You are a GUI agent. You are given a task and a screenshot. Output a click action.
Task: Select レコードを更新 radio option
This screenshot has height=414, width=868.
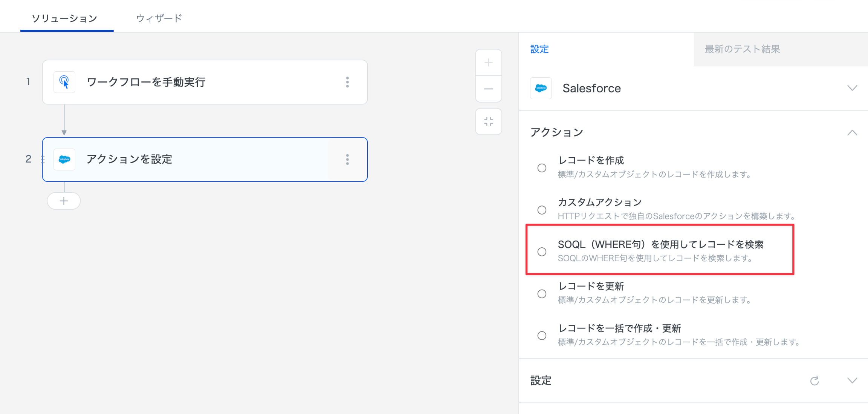click(x=542, y=294)
